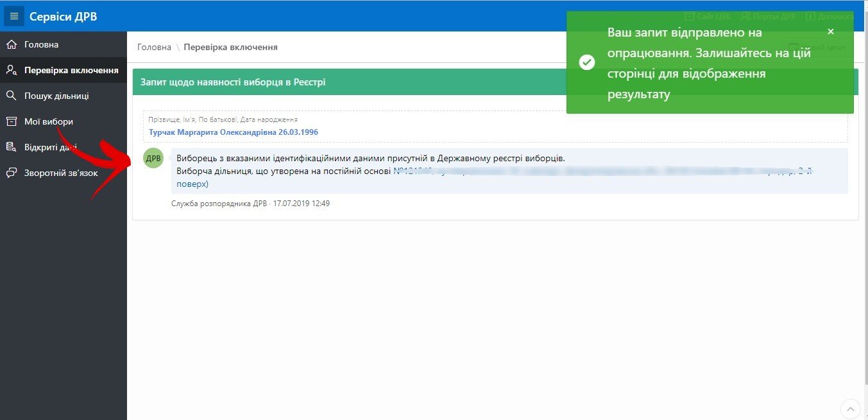Screen dimensions: 868x420
Task: Click the scroll-to-top arrow button
Action: click(850, 408)
